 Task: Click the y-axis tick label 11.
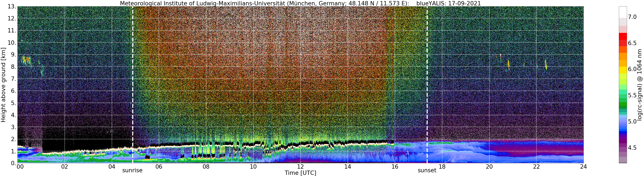pyautogui.click(x=12, y=30)
